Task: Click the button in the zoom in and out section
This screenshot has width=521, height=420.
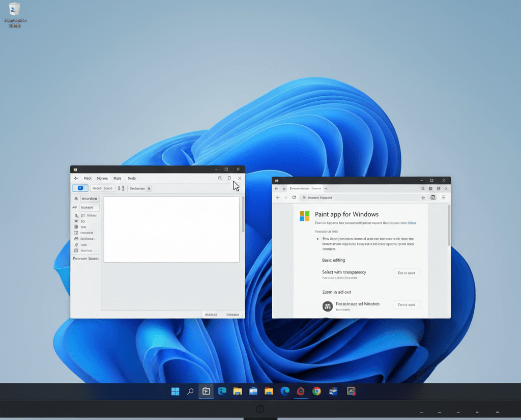Action: [x=407, y=304]
